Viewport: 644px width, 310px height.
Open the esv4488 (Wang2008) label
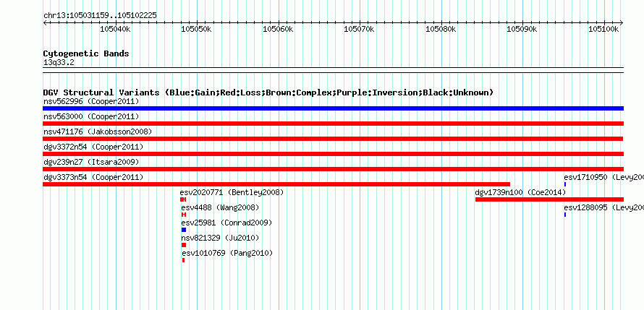click(x=220, y=207)
